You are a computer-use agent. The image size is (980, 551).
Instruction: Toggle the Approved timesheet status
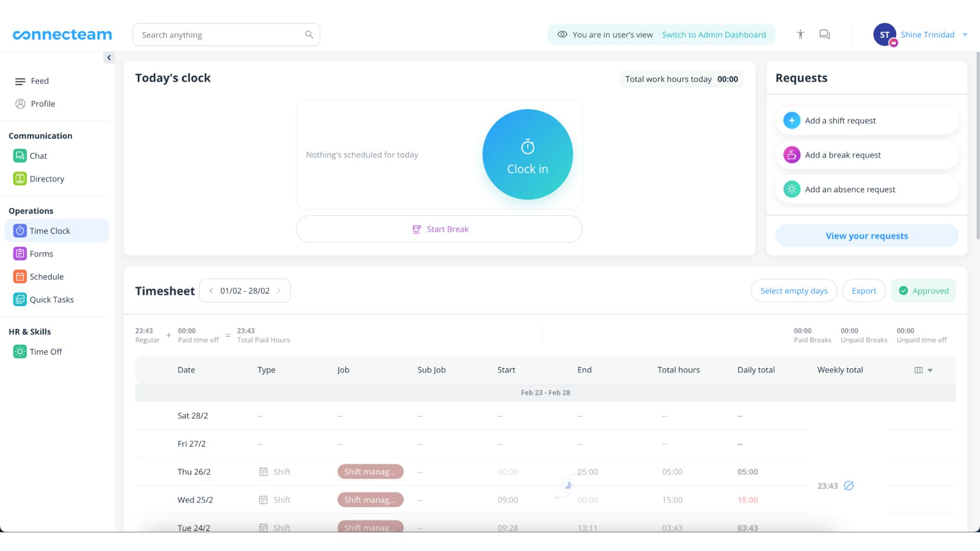point(923,291)
